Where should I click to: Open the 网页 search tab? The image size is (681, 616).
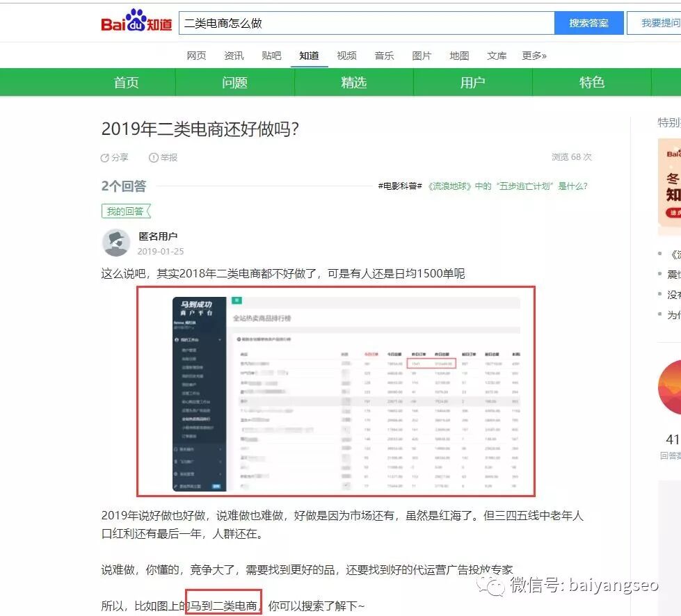pos(196,56)
